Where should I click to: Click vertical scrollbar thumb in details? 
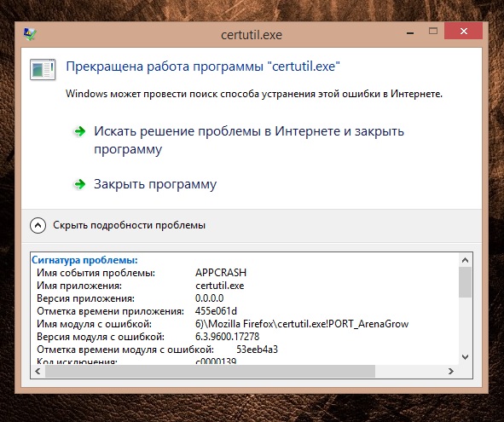point(465,282)
